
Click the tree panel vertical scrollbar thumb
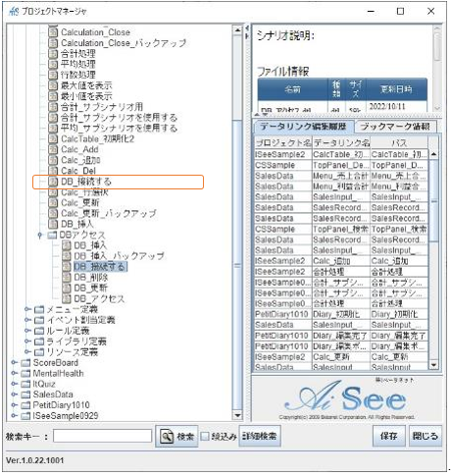(x=237, y=265)
